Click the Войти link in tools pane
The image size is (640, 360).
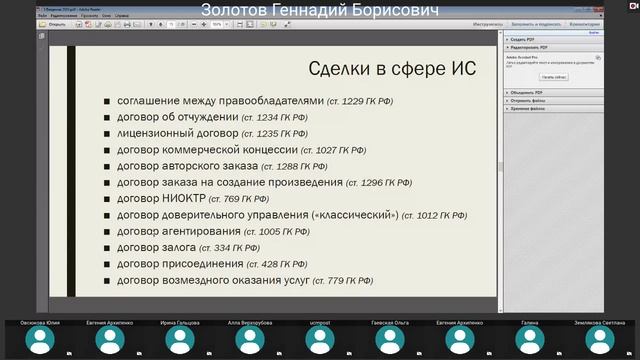click(x=594, y=33)
